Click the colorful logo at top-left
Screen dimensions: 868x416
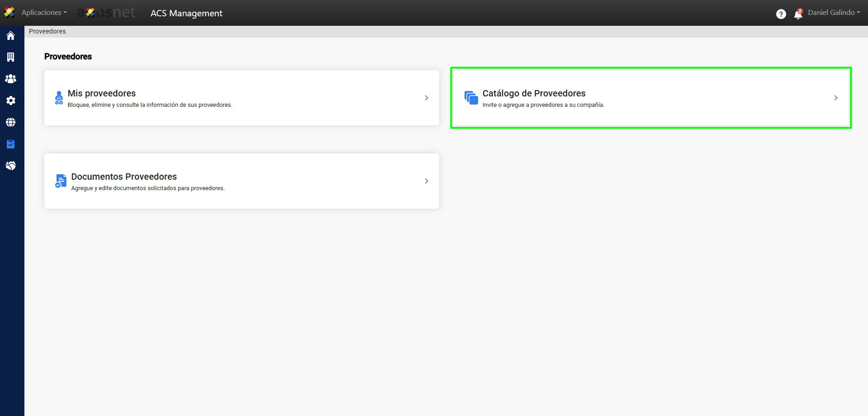point(9,12)
